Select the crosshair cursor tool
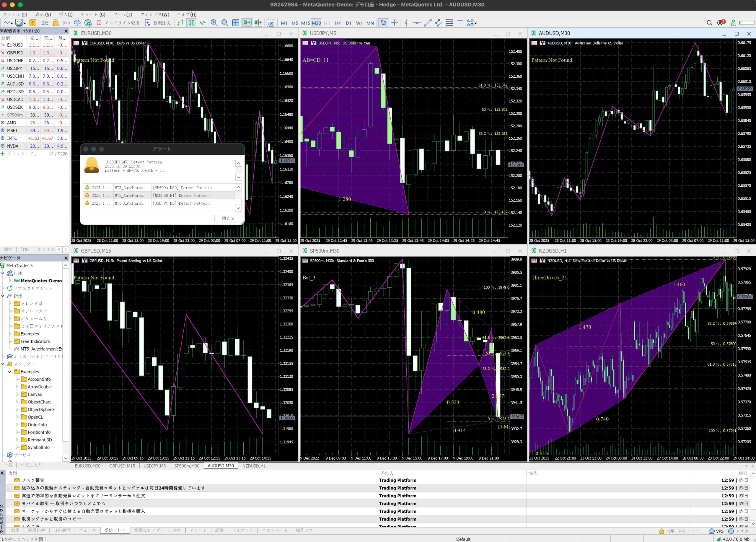756x542 pixels. click(394, 23)
